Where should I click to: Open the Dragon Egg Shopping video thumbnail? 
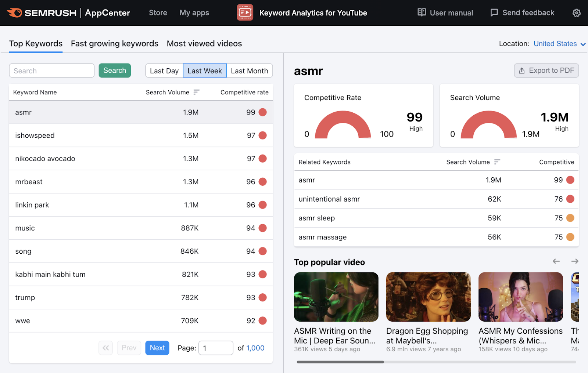click(x=428, y=297)
